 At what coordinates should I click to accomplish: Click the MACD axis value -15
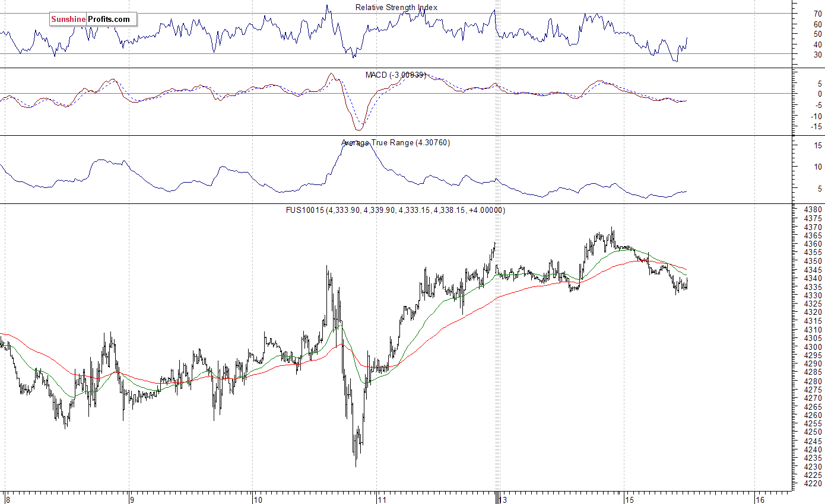tap(816, 126)
